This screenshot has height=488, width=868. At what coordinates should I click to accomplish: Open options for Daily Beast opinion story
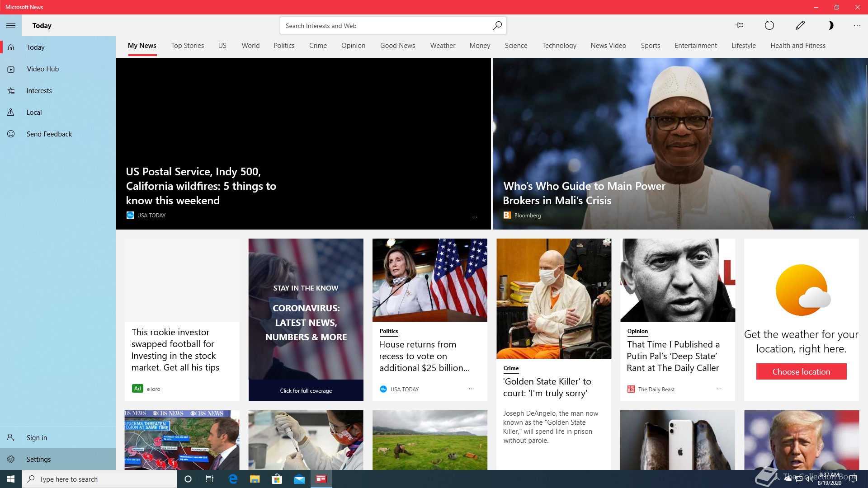click(x=719, y=389)
